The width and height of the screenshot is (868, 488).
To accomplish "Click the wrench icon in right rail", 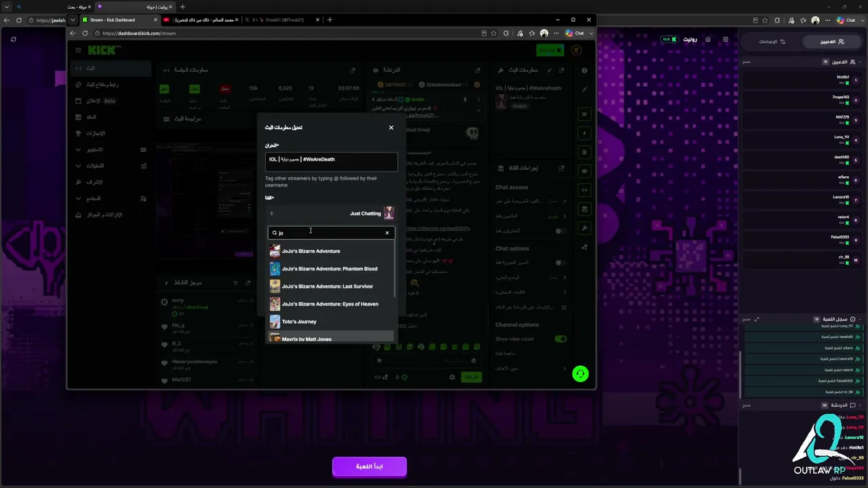I will (585, 228).
